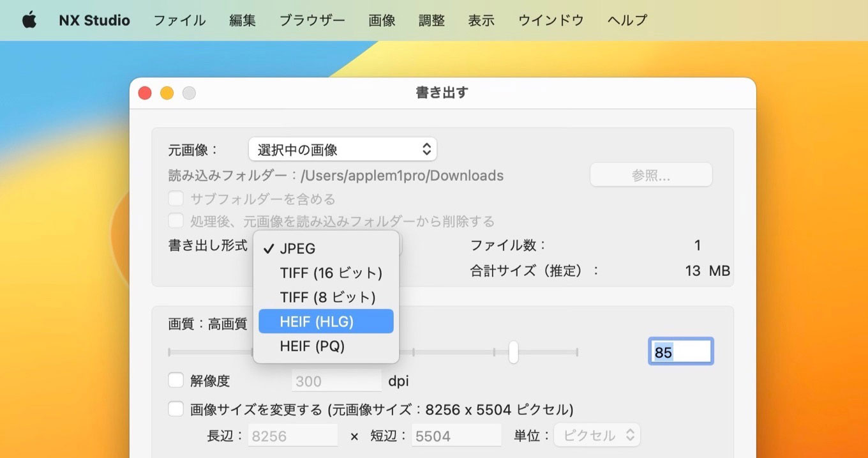Open the ウインドウ menu

[x=551, y=20]
